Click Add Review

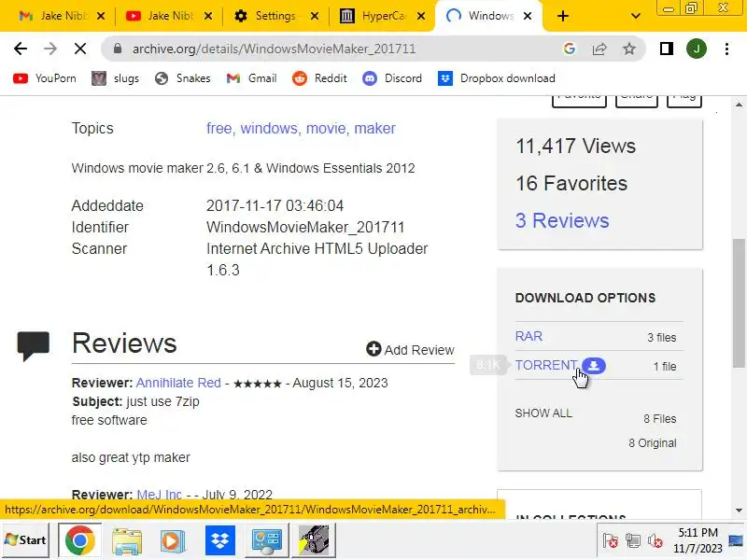point(410,349)
